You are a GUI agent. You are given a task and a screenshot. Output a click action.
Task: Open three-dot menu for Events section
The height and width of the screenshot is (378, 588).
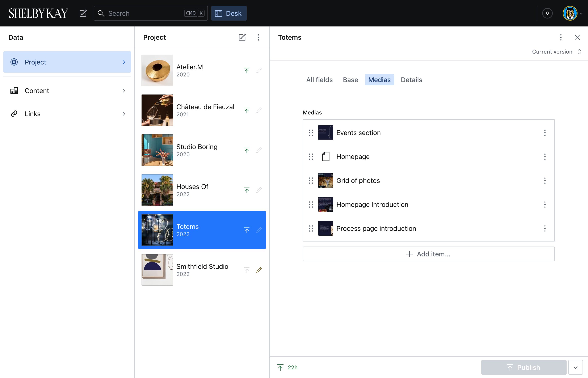545,133
